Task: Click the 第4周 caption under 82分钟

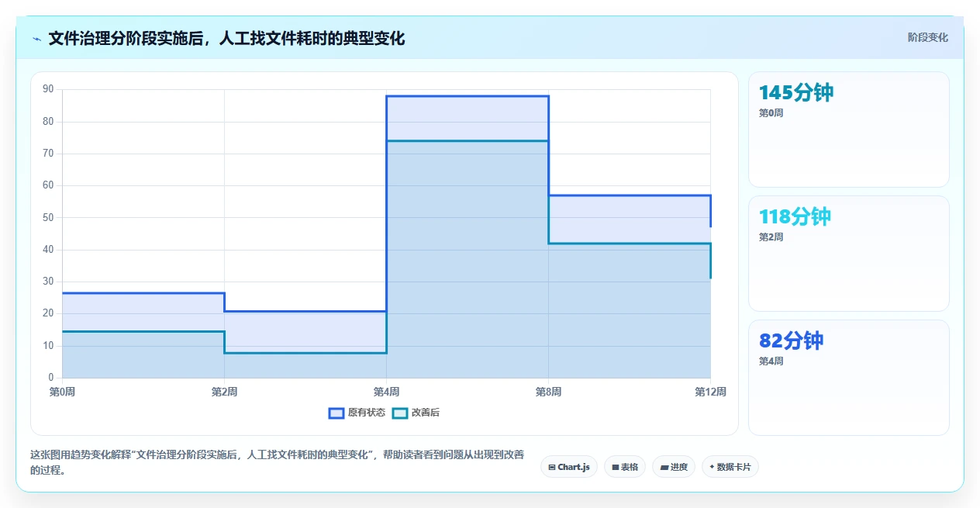Action: [x=771, y=361]
